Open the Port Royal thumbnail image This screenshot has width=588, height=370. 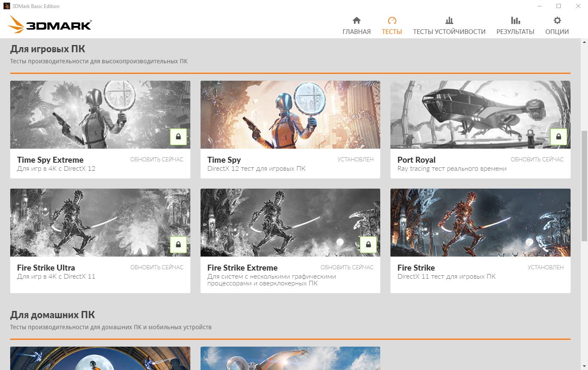coord(481,115)
